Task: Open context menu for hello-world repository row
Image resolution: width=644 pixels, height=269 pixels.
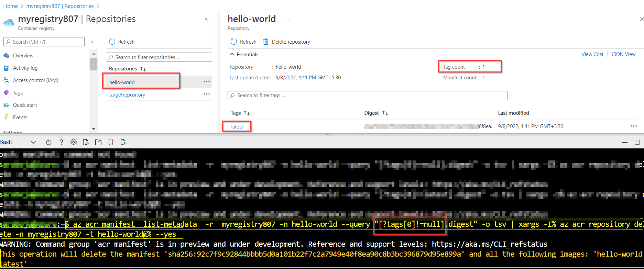Action: click(207, 82)
